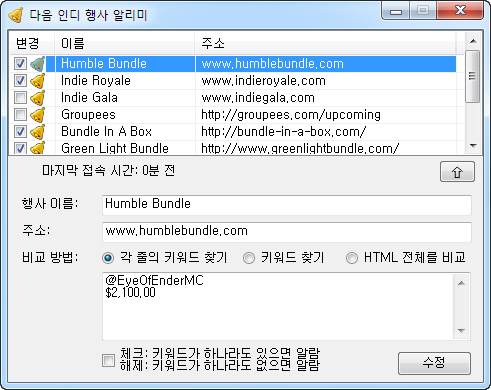The width and height of the screenshot is (491, 390).
Task: Click the bell icon in the Indie Gala row
Action: tap(38, 98)
